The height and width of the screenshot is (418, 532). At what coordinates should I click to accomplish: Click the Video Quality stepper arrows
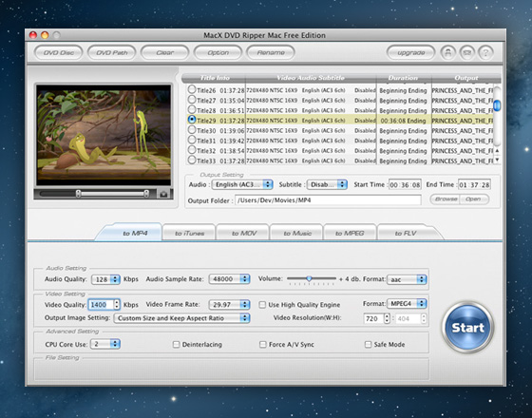point(117,304)
